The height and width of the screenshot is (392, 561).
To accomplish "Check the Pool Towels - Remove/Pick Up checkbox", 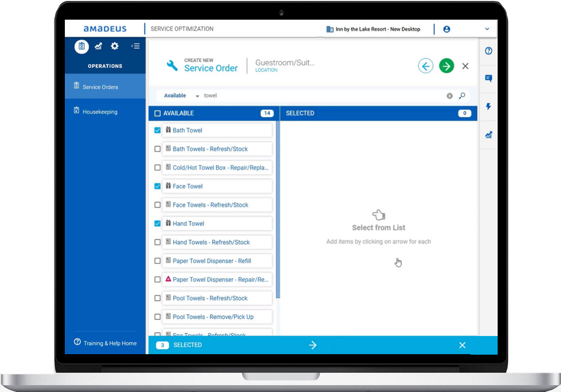I will point(157,316).
